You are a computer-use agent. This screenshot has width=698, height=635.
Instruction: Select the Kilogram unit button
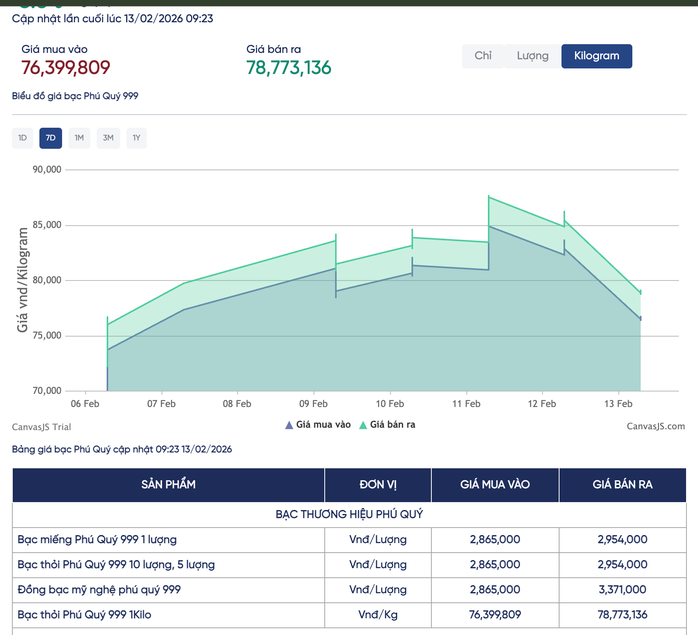click(x=597, y=56)
